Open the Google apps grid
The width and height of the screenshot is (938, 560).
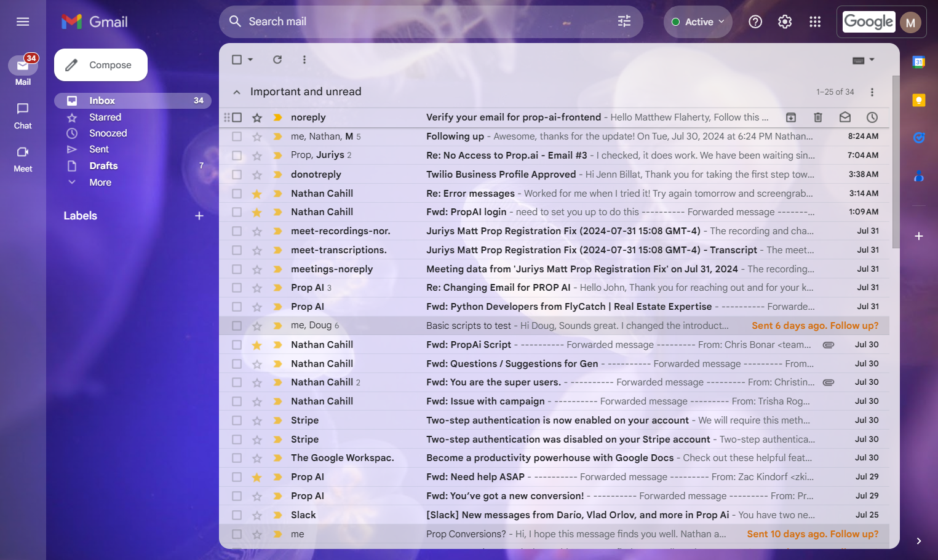pyautogui.click(x=815, y=22)
